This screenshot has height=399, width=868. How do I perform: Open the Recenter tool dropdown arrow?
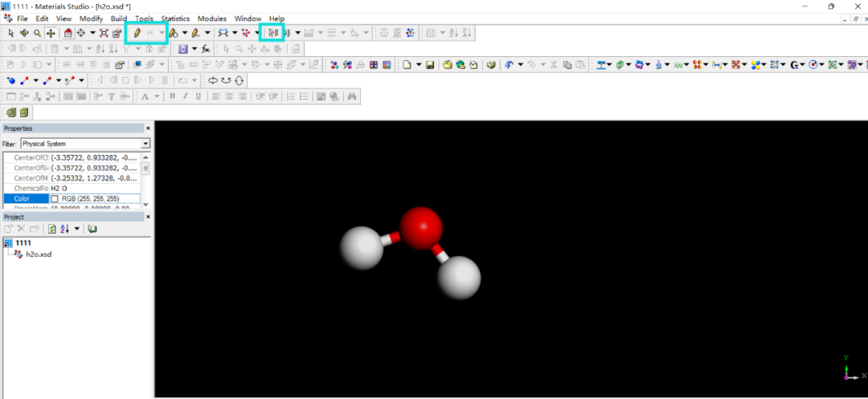(92, 33)
